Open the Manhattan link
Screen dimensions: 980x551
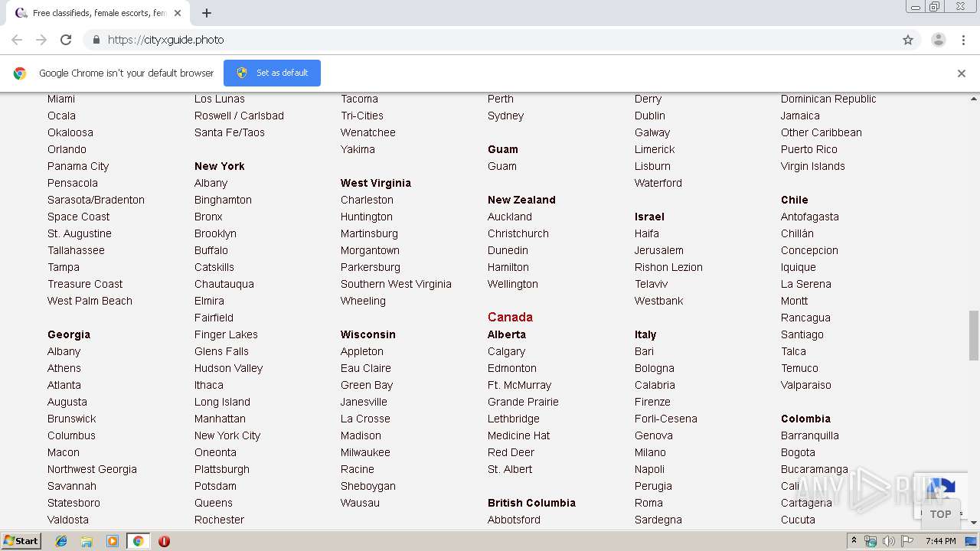(220, 419)
